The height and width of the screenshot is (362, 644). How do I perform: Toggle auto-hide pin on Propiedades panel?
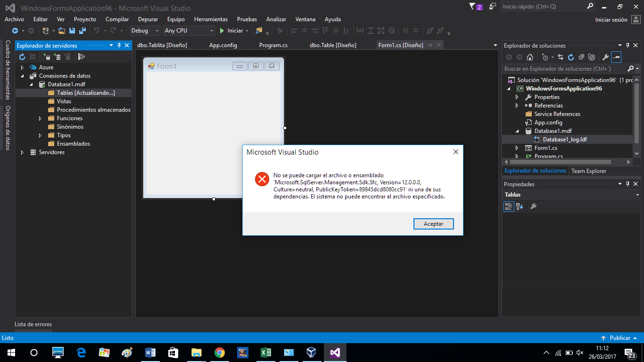(x=627, y=184)
